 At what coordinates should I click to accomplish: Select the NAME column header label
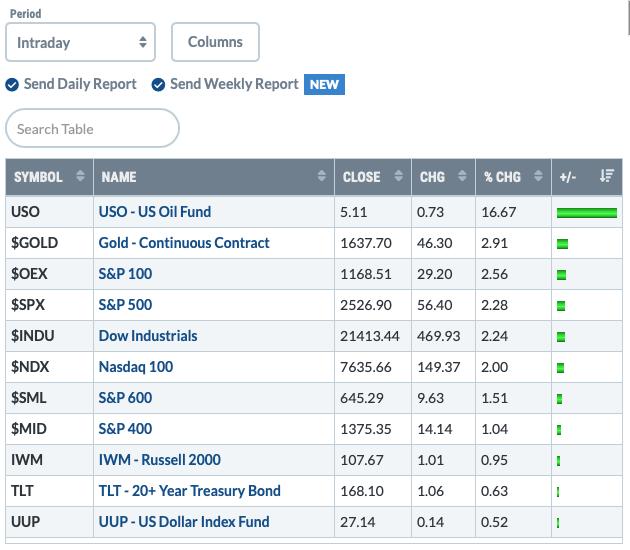(119, 177)
